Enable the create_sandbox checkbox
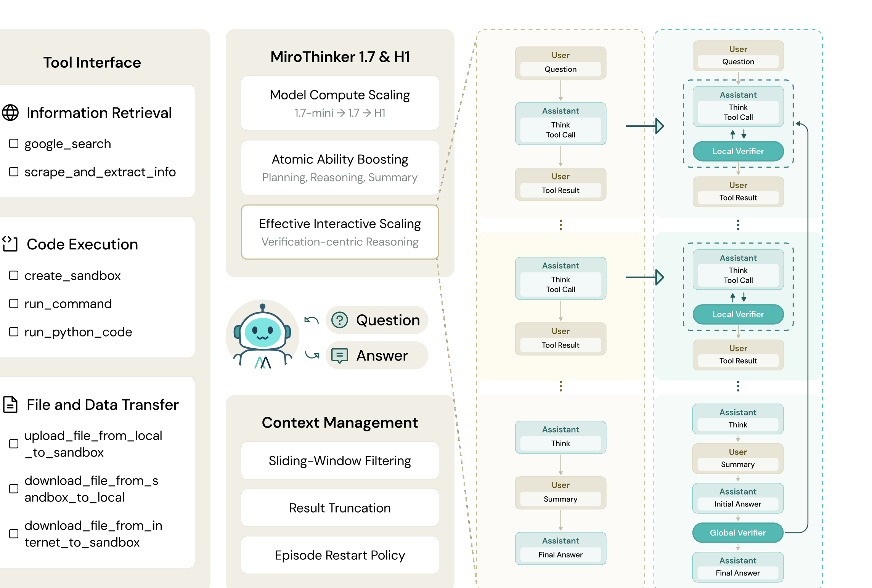Image resolution: width=872 pixels, height=588 pixels. tap(14, 276)
